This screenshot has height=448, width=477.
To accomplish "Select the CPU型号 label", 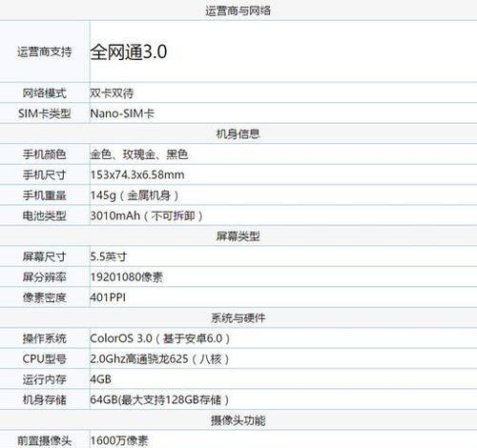I will (45, 358).
